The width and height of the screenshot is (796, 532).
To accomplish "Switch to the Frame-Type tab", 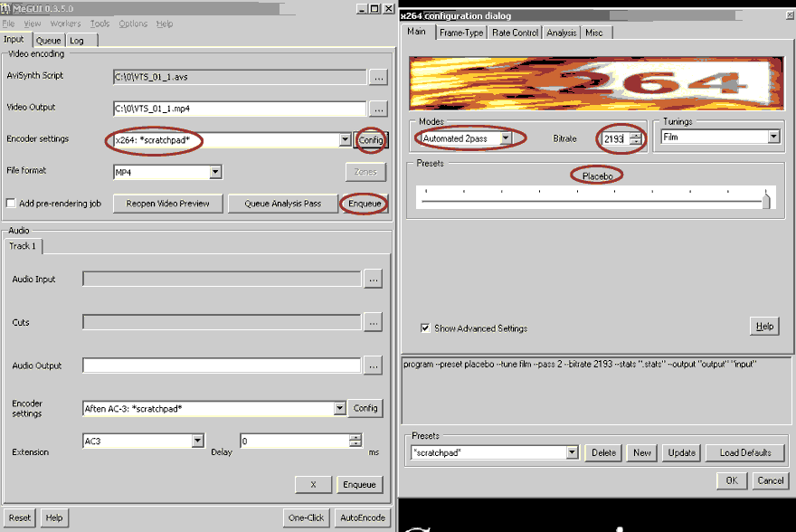I will tap(461, 33).
